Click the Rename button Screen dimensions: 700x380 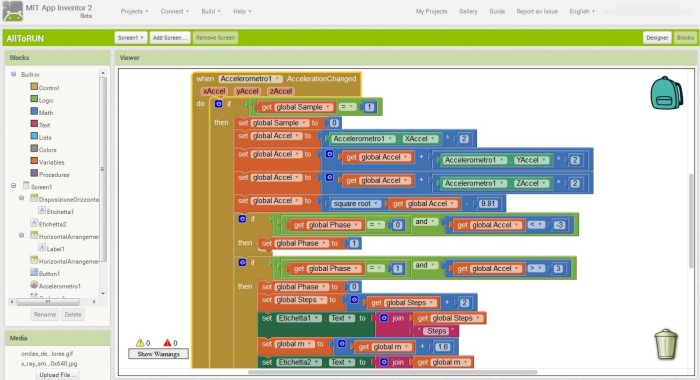coord(45,315)
